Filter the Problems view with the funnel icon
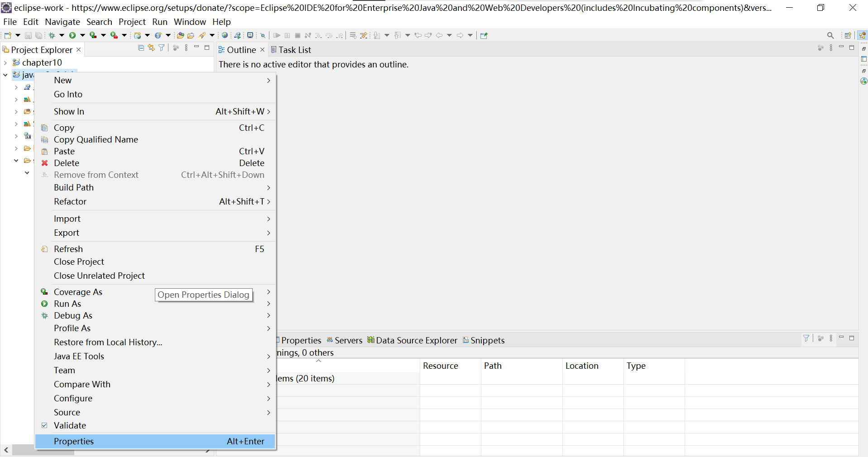 807,338
